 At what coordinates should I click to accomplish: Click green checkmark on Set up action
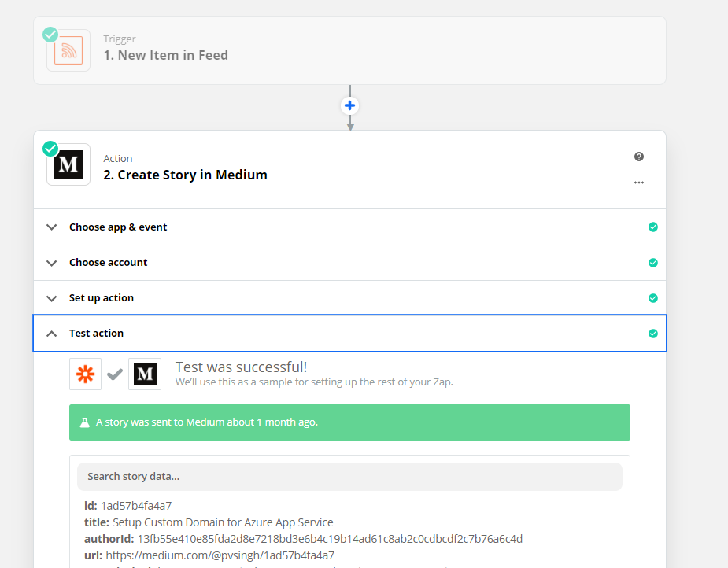(652, 298)
